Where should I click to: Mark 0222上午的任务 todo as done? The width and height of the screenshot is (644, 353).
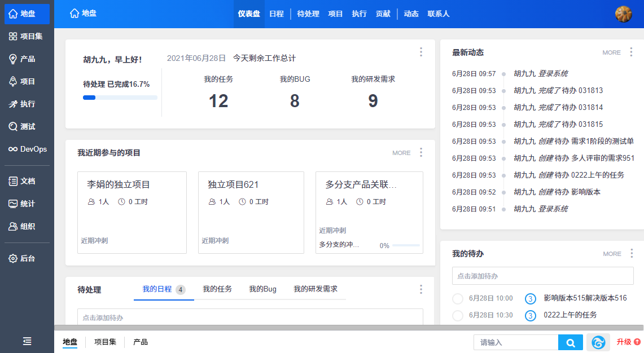[x=458, y=315]
